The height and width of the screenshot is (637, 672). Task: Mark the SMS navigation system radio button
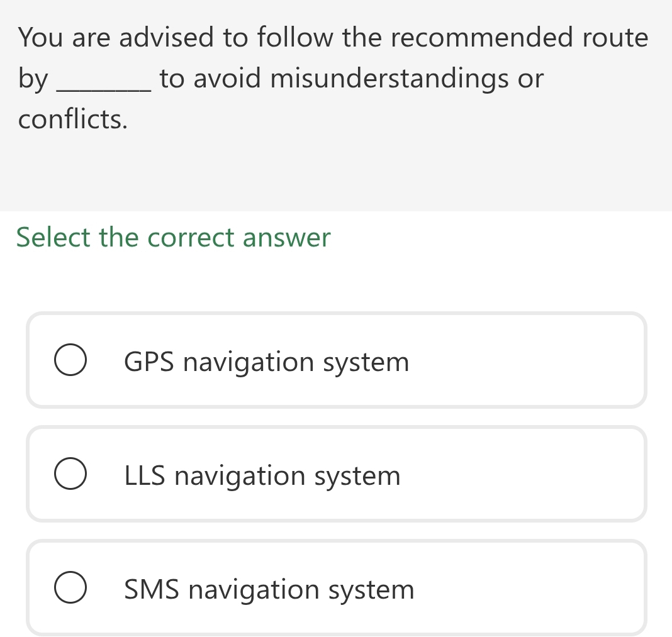click(70, 587)
